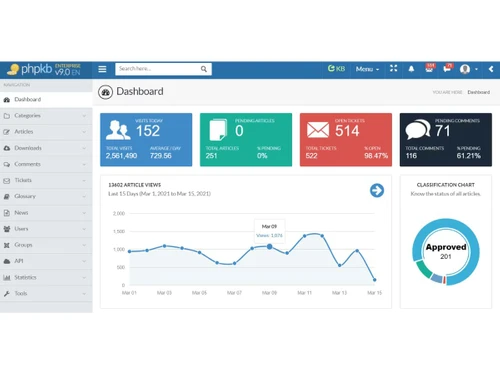The height and width of the screenshot is (375, 500).
Task: Open the comments bubble icon in header
Action: 447,68
